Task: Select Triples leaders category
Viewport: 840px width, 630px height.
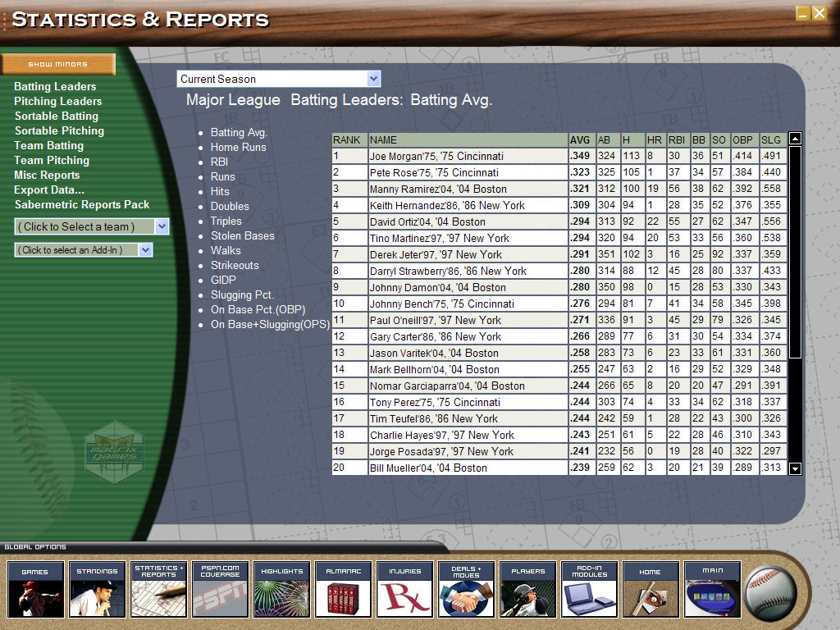Action: point(226,221)
